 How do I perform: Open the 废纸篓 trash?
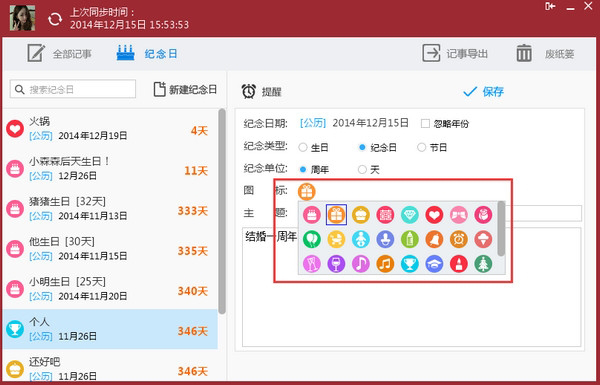pos(545,54)
